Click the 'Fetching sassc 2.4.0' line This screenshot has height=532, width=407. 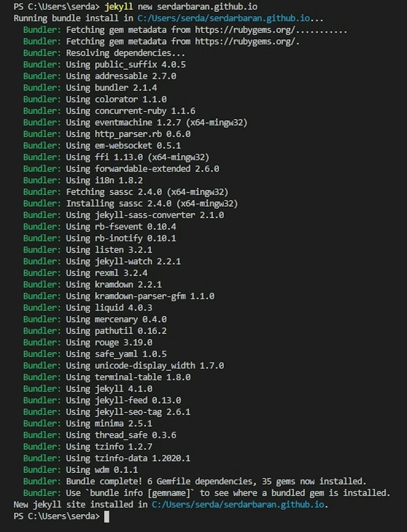tap(147, 192)
